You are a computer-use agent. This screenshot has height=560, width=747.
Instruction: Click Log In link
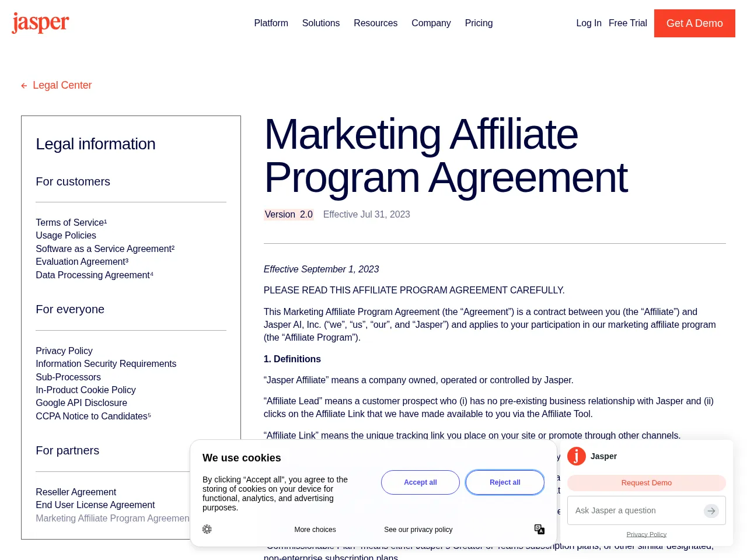click(x=589, y=23)
